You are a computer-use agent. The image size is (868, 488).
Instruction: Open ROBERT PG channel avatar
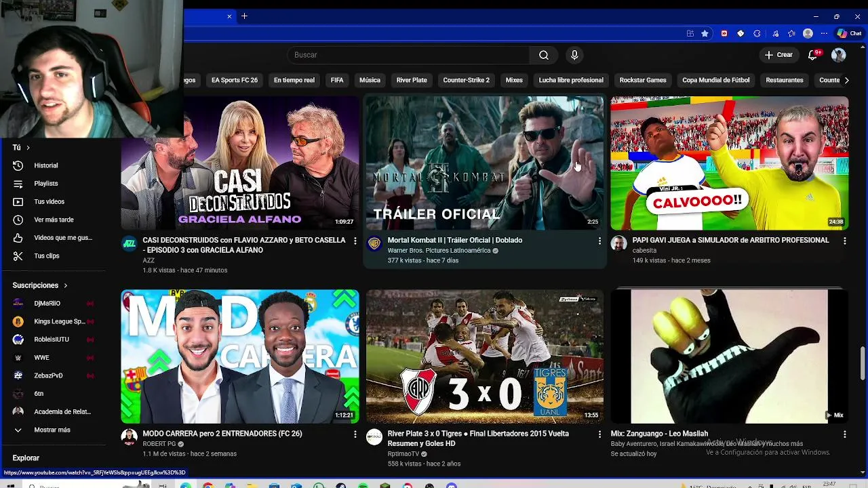(x=130, y=437)
